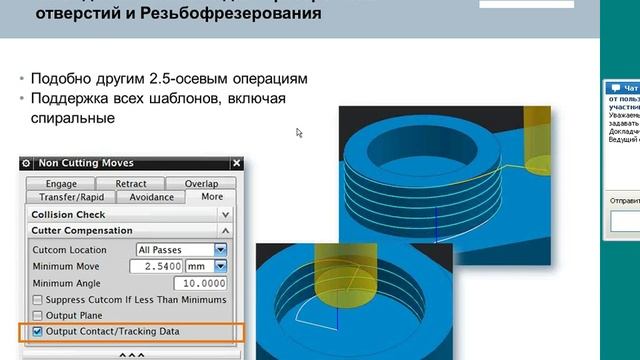Click the text "Подобно другим 2.5-осевым операциям"
The image size is (640, 360).
169,79
